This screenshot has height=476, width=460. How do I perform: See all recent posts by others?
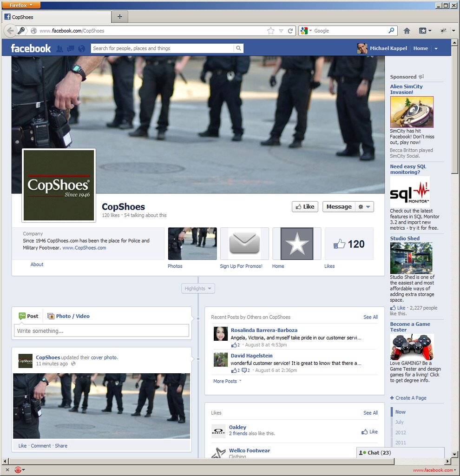[x=370, y=317]
